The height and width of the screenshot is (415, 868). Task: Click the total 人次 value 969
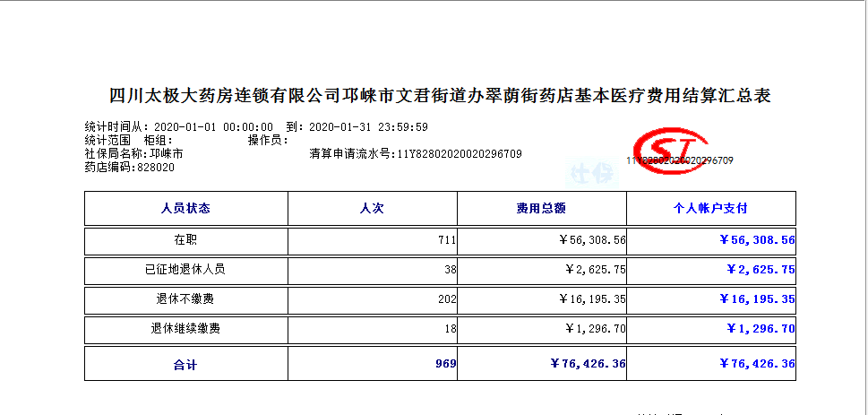click(446, 364)
